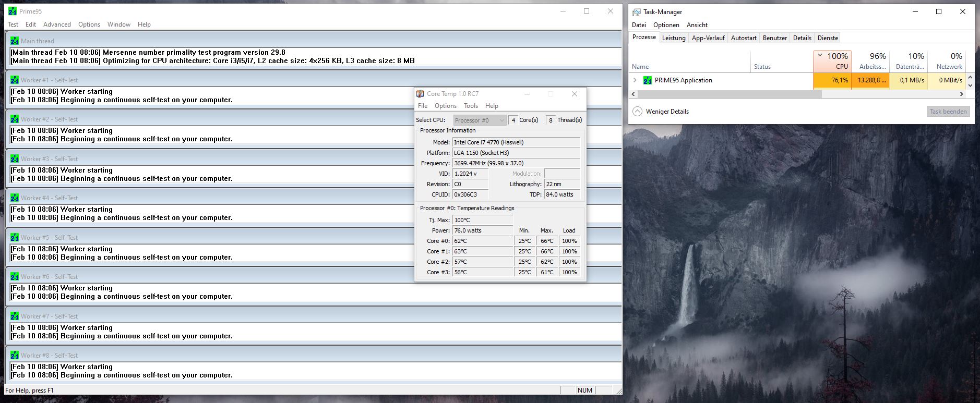
Task: Click the Task-Manager horizontal scrollbar thumb
Action: click(x=730, y=94)
